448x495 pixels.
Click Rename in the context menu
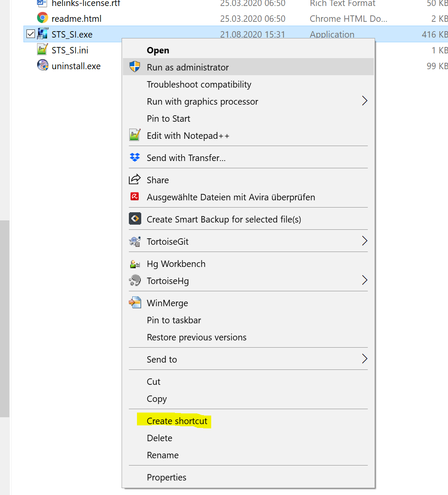(163, 455)
